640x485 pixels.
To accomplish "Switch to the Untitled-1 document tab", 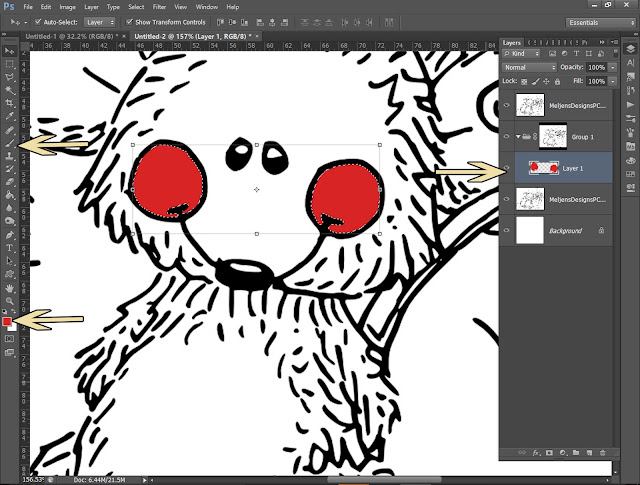I will 71,36.
